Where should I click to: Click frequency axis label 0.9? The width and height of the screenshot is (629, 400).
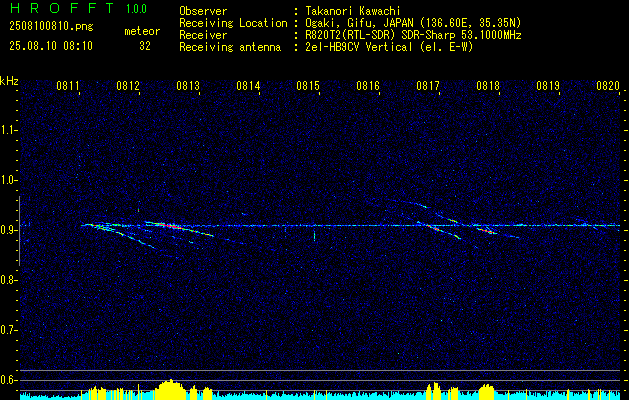tap(8, 230)
